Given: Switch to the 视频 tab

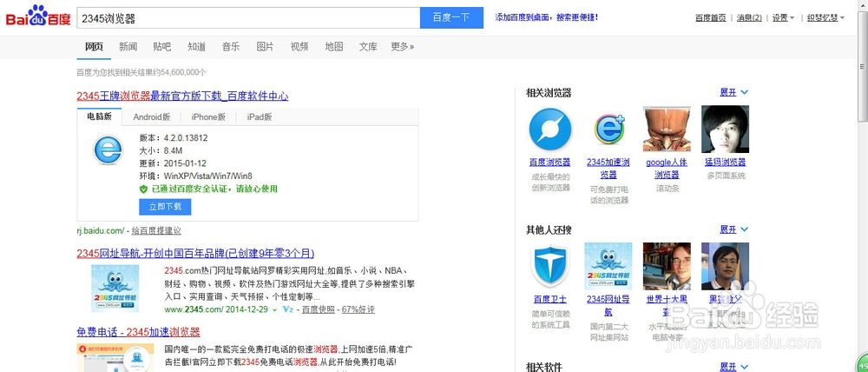Looking at the screenshot, I should pos(299,47).
